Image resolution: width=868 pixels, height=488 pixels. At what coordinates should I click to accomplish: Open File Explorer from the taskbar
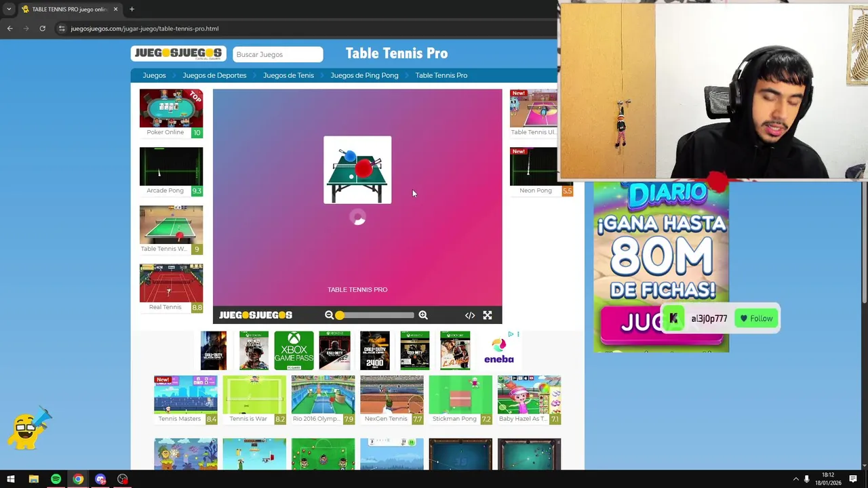pyautogui.click(x=33, y=479)
